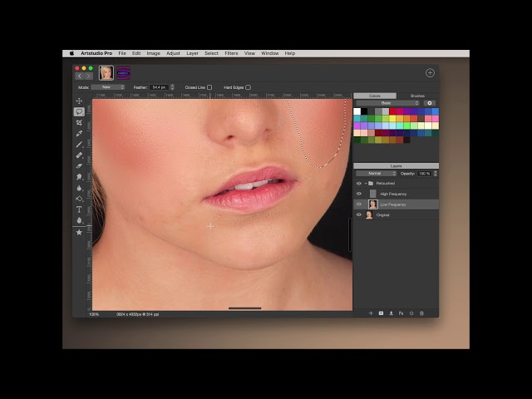Open the selection Mode dropdown
Viewport: 532px width, 399px height.
pos(108,87)
